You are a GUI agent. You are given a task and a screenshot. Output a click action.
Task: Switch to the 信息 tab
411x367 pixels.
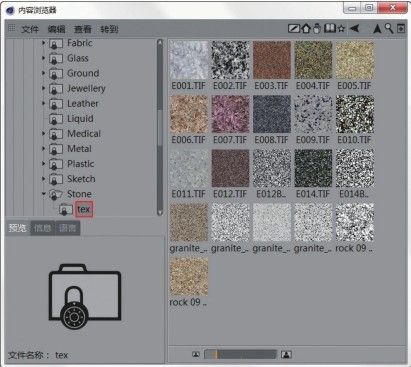[x=43, y=228]
